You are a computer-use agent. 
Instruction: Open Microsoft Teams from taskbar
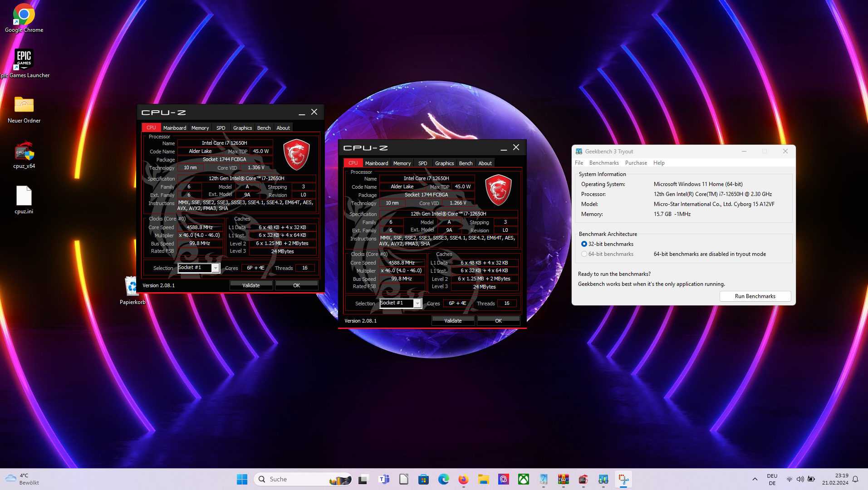(384, 479)
